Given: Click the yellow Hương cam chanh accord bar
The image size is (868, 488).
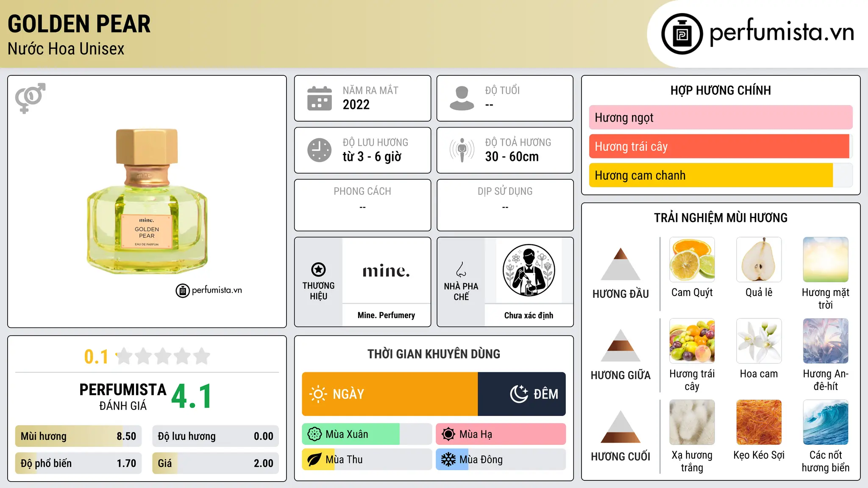Looking at the screenshot, I should (x=721, y=175).
